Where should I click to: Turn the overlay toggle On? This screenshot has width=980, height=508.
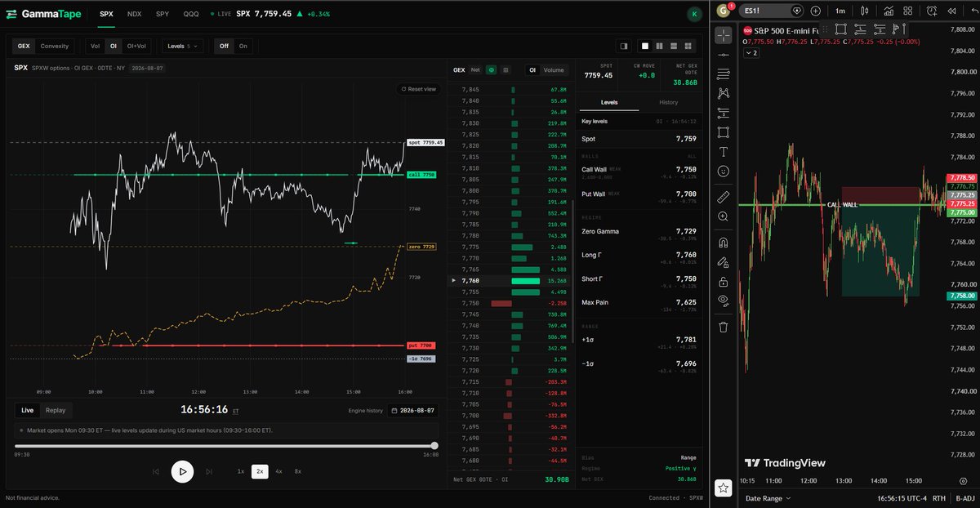pyautogui.click(x=243, y=47)
